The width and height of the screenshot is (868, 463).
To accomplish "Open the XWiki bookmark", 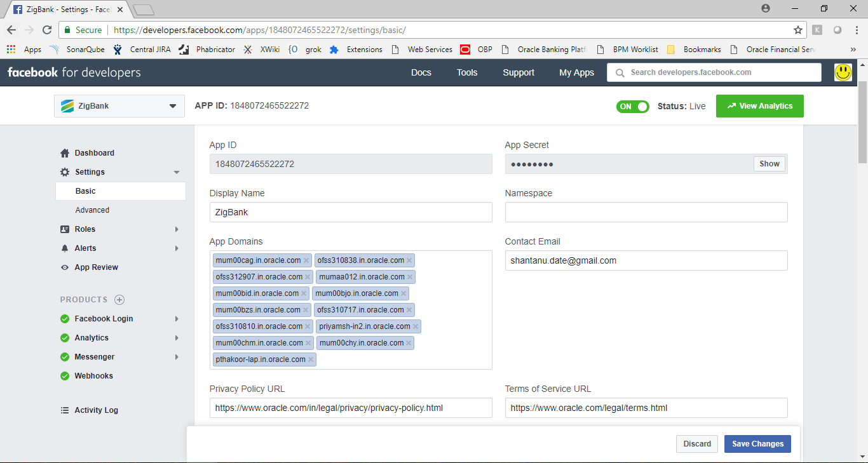I will 262,50.
